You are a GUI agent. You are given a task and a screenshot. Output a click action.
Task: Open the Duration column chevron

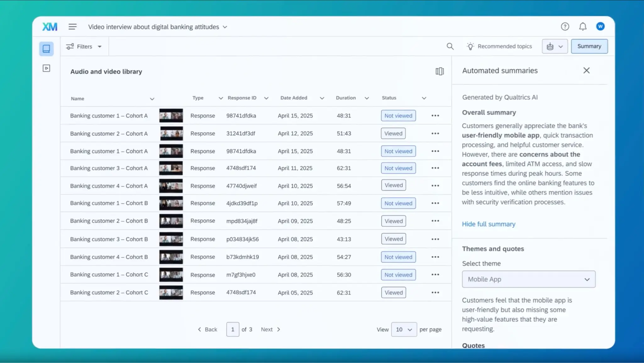(x=367, y=98)
